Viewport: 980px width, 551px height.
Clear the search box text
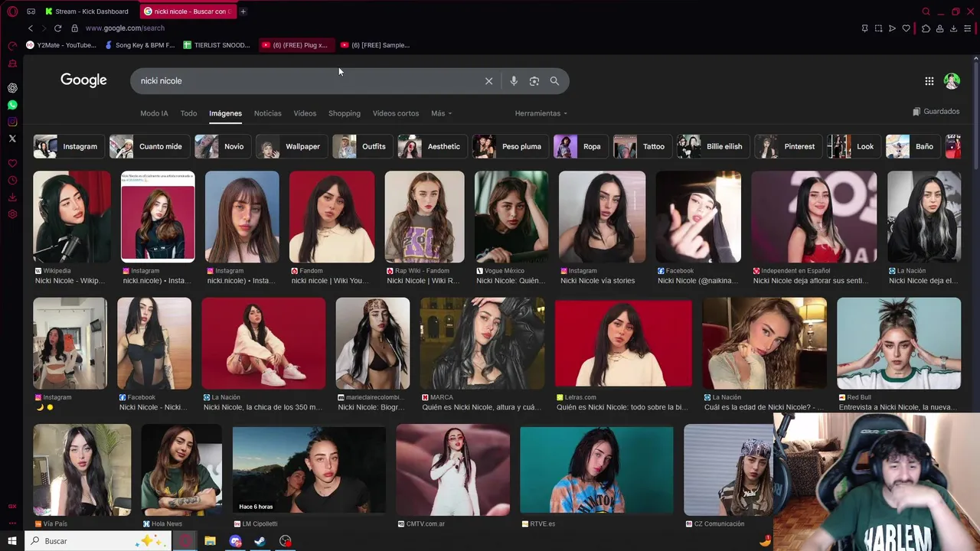coord(488,81)
